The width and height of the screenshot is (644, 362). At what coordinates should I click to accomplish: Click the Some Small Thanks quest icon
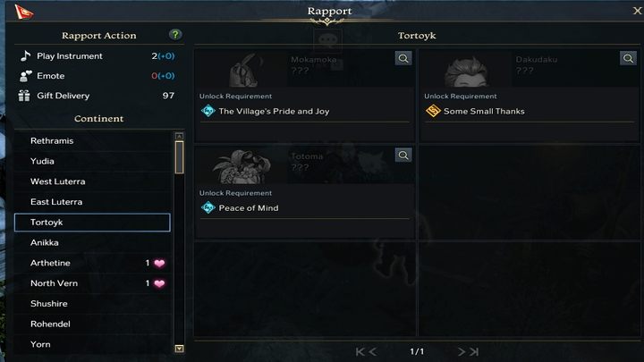433,112
